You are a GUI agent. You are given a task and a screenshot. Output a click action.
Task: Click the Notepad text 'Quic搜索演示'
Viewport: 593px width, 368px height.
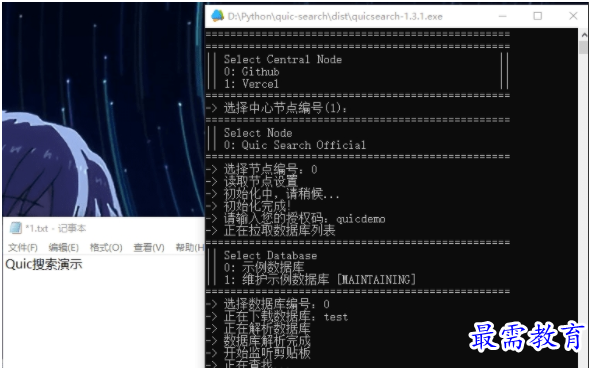(x=44, y=264)
